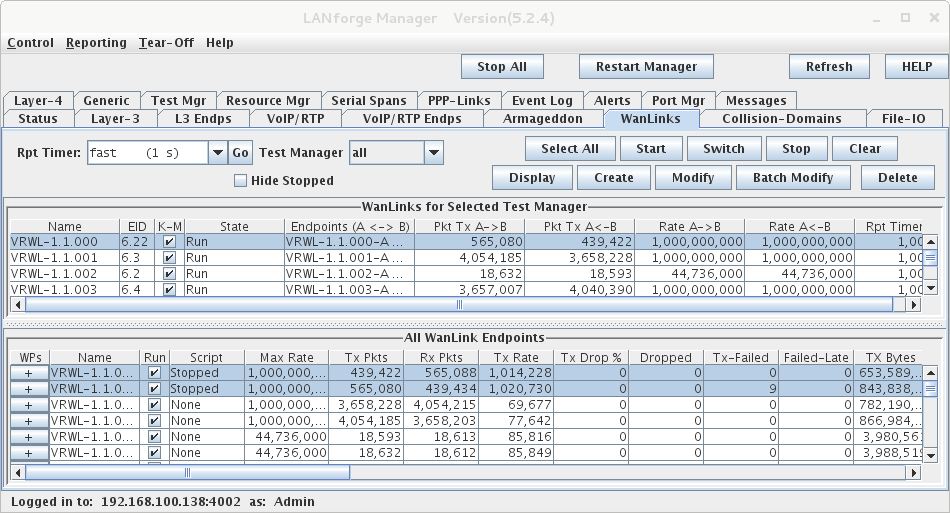Click WanLinks table scroll-left arrow

click(18, 305)
